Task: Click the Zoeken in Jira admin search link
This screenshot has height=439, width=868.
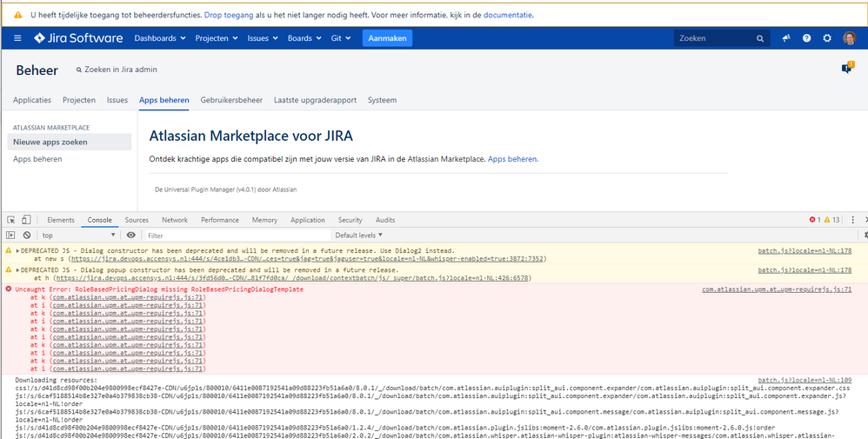Action: click(117, 70)
